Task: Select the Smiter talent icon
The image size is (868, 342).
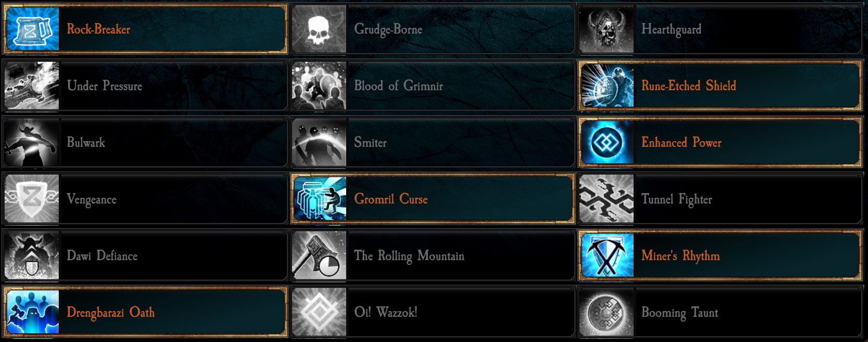Action: point(319,142)
